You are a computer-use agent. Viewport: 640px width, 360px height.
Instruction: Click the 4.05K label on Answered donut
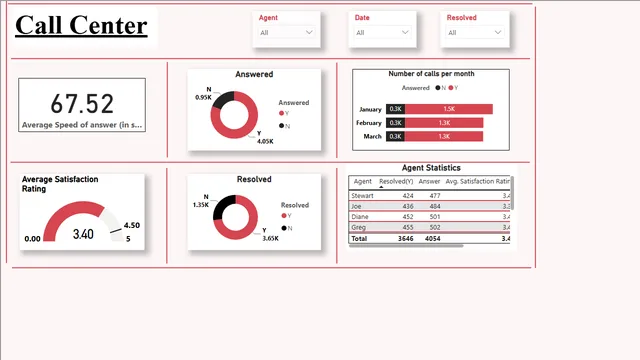click(265, 141)
